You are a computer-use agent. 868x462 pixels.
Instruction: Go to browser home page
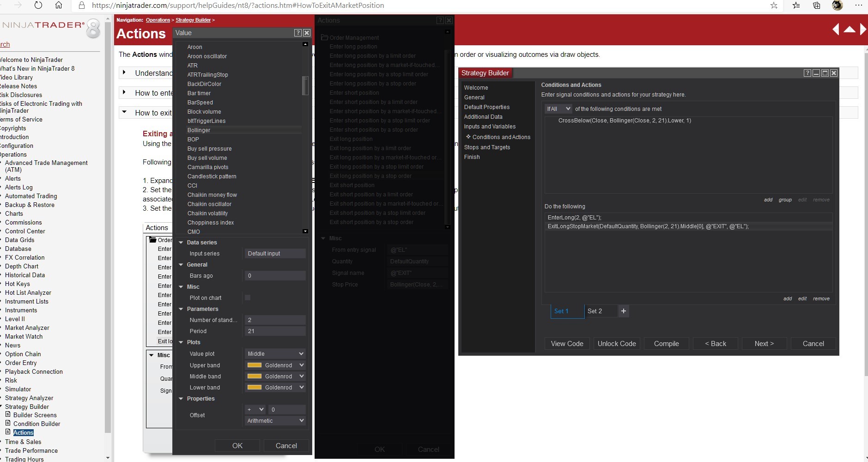tap(59, 5)
